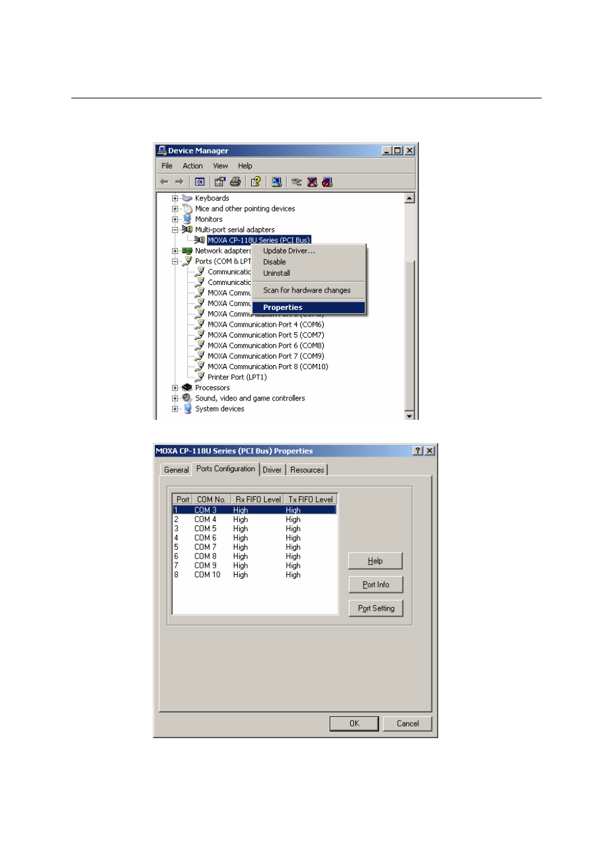Select the COM 5 row in ports list
This screenshot has width=613, height=868.
[254, 529]
